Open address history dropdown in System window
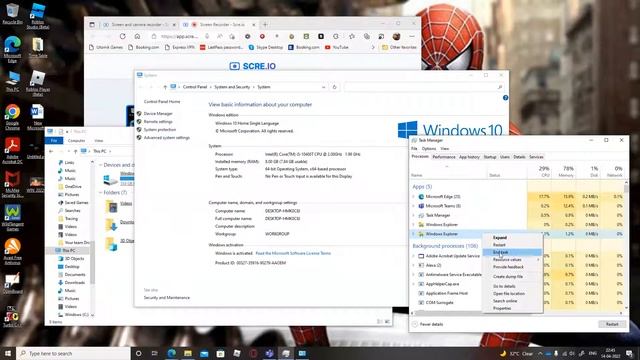The width and height of the screenshot is (640, 360). tap(323, 87)
